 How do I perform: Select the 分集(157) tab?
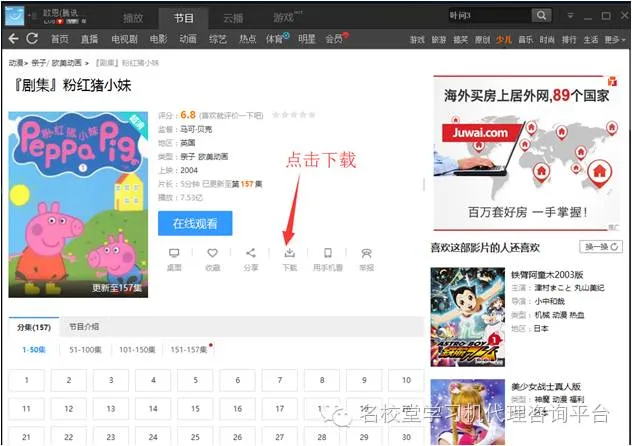tap(34, 327)
